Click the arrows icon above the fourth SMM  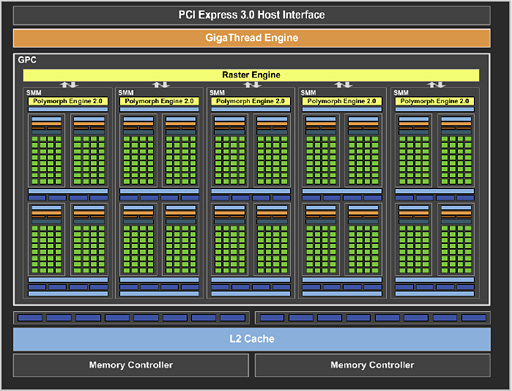pyautogui.click(x=343, y=85)
